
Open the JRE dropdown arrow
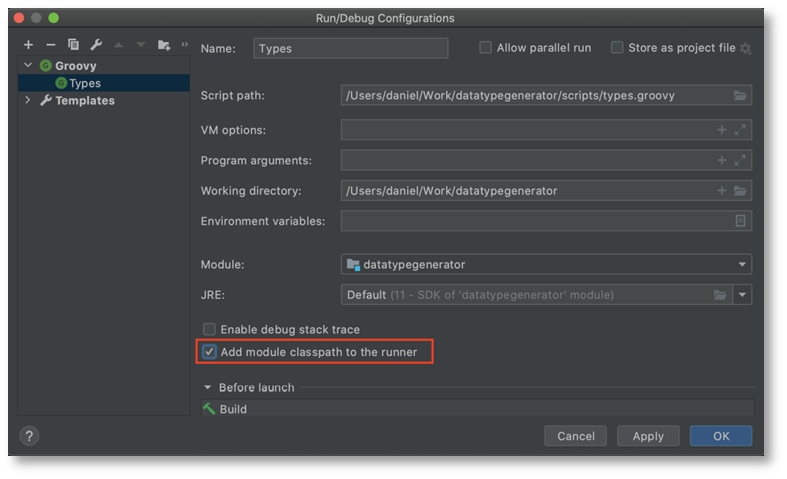(x=742, y=295)
